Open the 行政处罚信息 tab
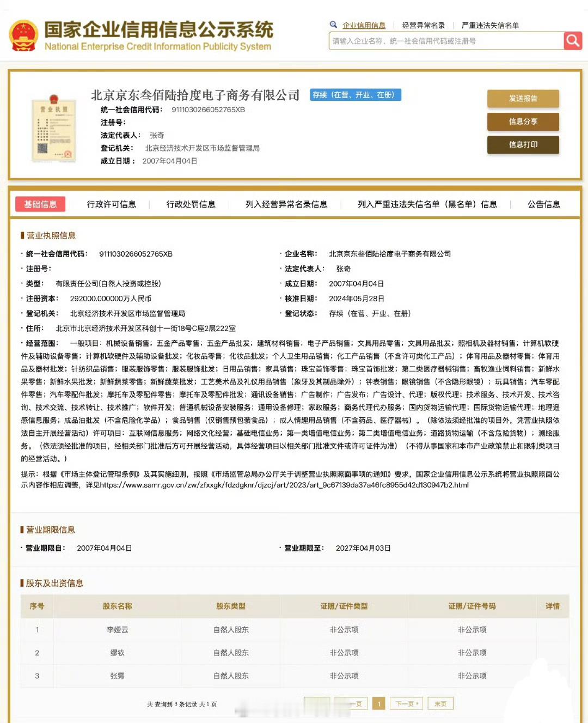This screenshot has height=723, width=588. pyautogui.click(x=191, y=204)
